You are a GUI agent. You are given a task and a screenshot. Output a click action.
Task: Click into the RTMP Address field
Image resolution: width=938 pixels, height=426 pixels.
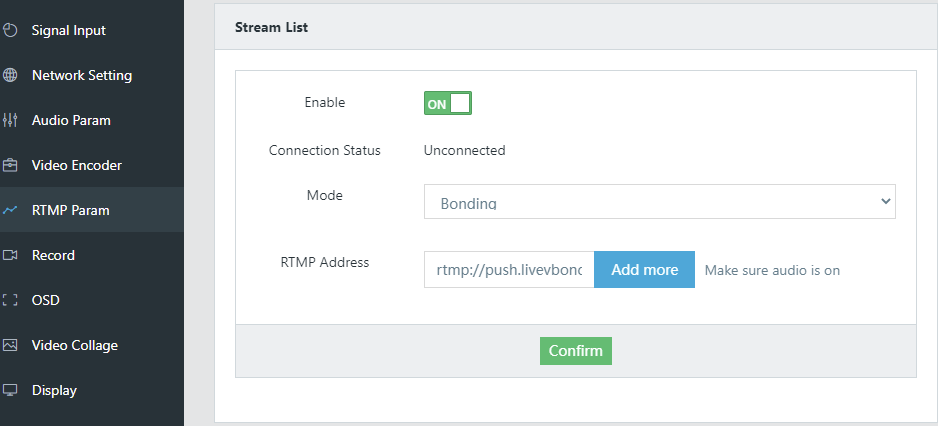click(509, 270)
